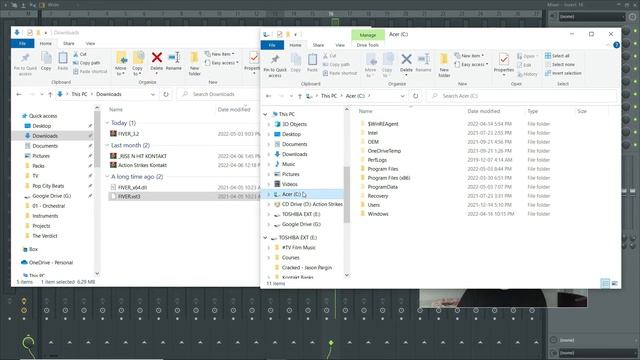Sort by the Name column in Downloads
The width and height of the screenshot is (640, 360).
(116, 109)
